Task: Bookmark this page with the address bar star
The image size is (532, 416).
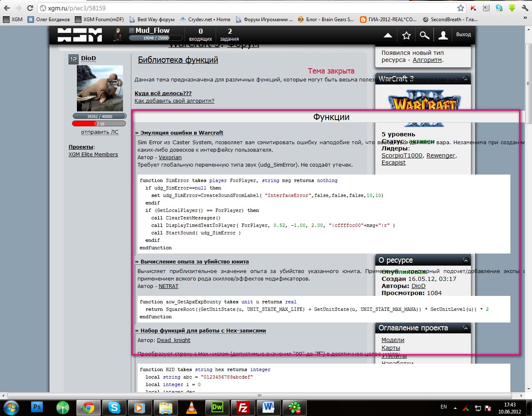Action: [461, 8]
